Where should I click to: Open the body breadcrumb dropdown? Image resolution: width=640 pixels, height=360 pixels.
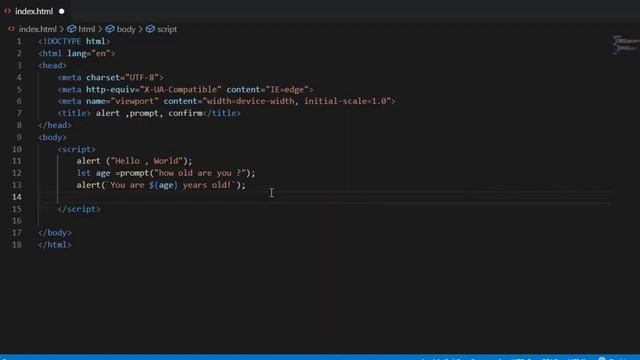click(x=126, y=29)
